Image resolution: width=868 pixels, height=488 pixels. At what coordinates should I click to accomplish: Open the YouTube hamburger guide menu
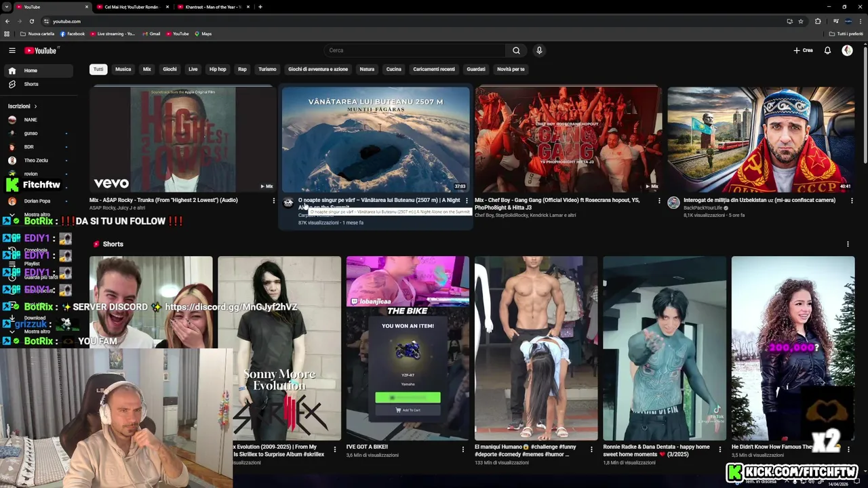[12, 50]
